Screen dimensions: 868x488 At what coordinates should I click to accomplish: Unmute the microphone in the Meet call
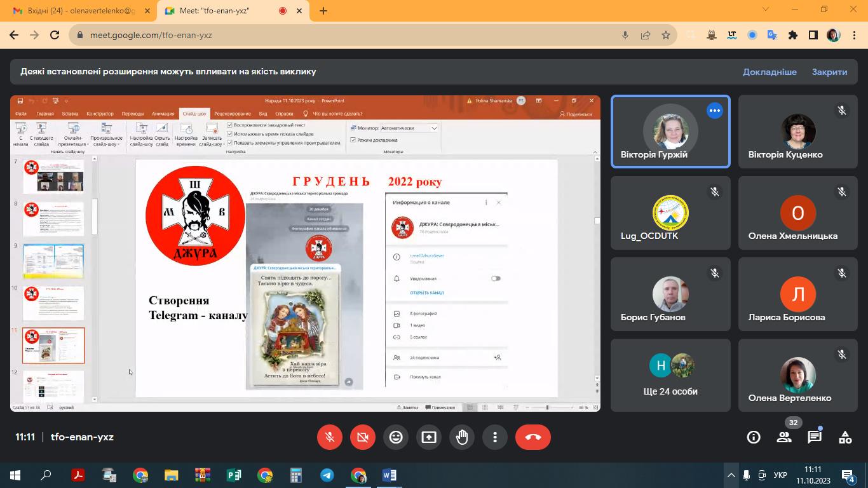(x=330, y=437)
